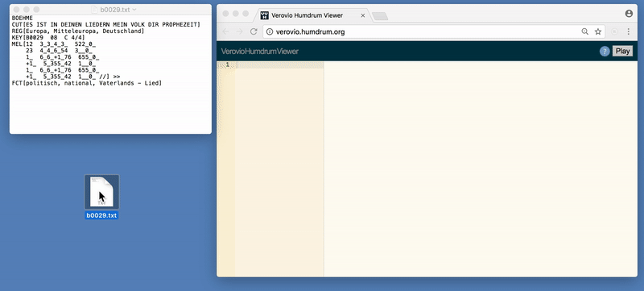Click the Play button in Verovio Humdrum Viewer

(x=622, y=51)
